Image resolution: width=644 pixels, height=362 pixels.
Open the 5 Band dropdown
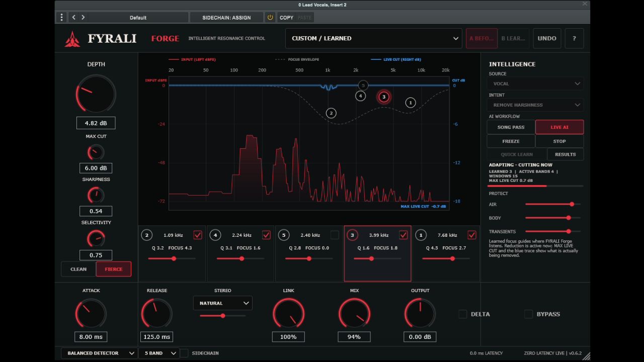[159, 353]
